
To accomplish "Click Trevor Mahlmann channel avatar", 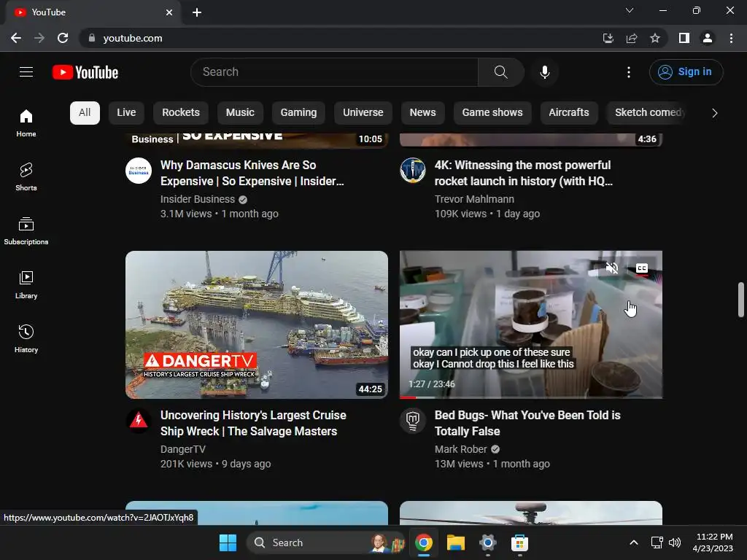I will [x=413, y=171].
